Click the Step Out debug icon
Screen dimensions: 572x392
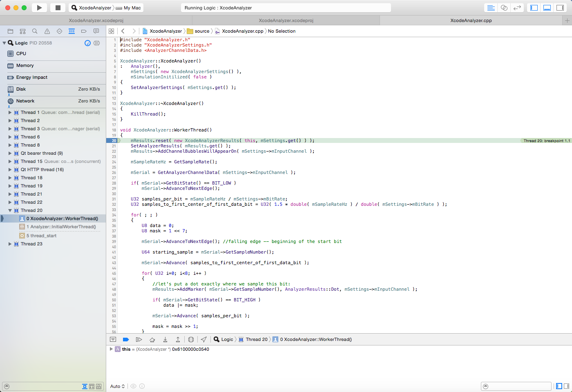[x=178, y=339]
